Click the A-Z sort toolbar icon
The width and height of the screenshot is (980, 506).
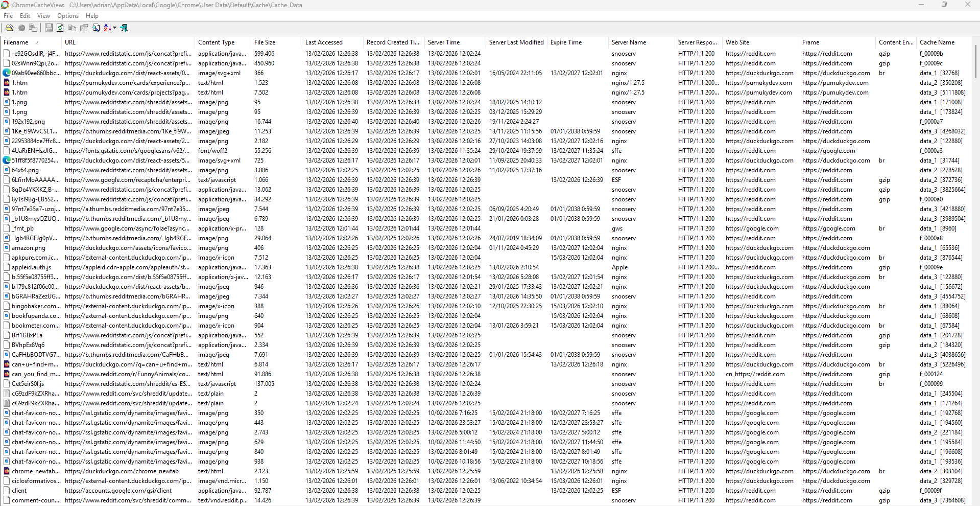[x=107, y=28]
